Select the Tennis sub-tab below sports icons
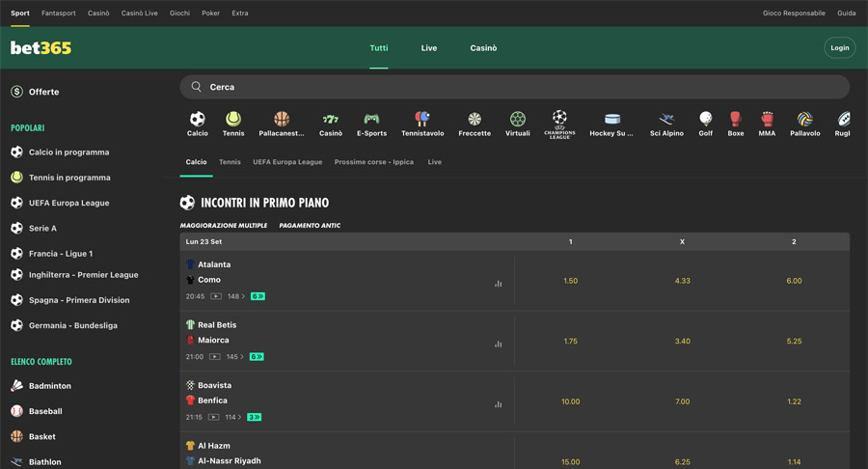The width and height of the screenshot is (868, 469). click(x=230, y=162)
